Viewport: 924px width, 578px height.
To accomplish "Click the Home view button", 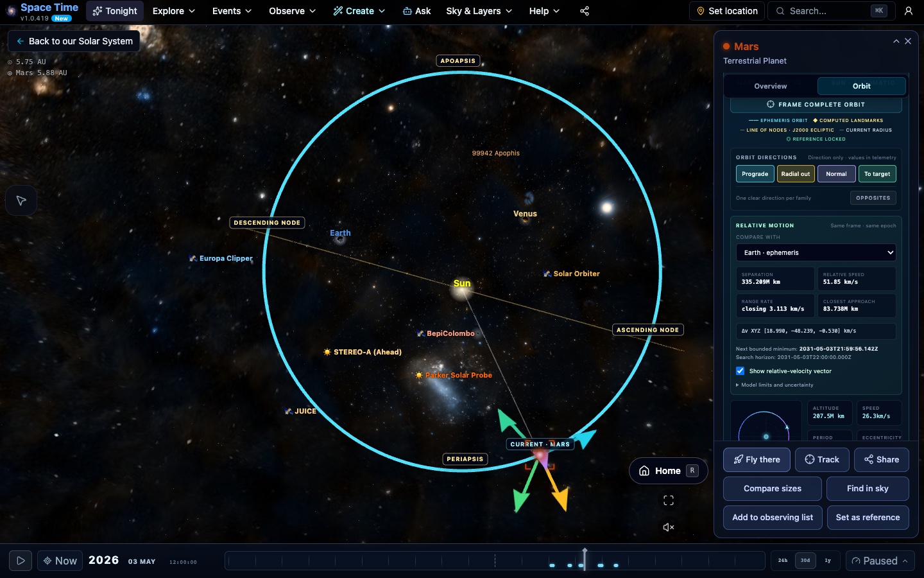I will click(x=668, y=471).
